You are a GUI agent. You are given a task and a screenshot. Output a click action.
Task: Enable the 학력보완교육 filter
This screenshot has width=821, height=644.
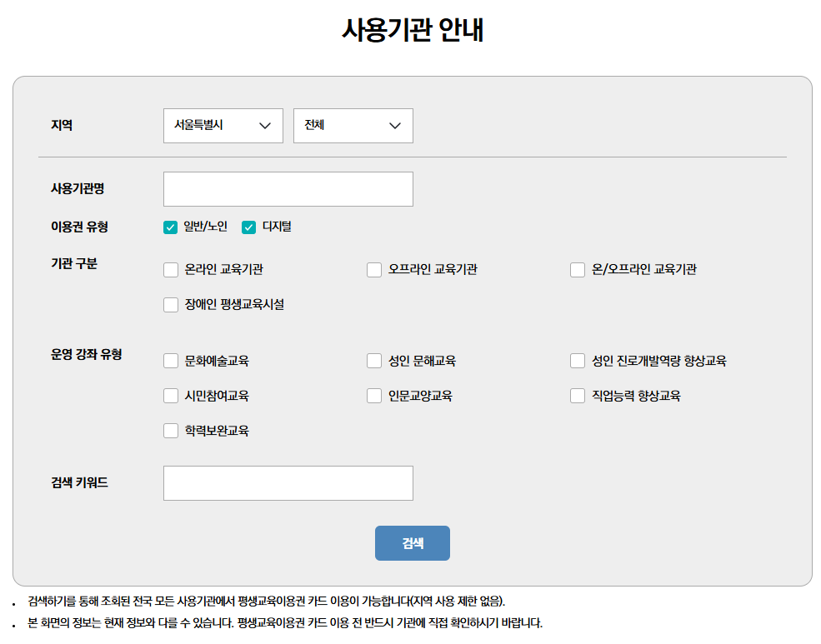click(x=170, y=430)
